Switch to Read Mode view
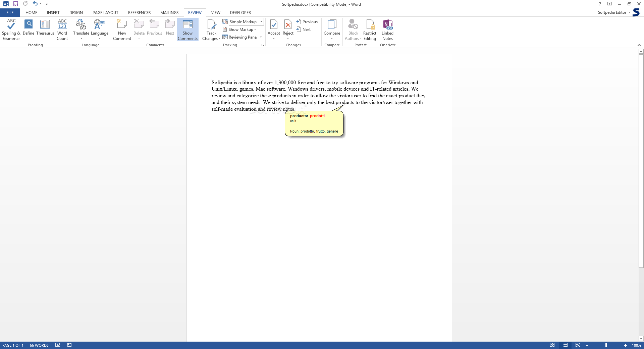Viewport: 644px width, 349px height. pyautogui.click(x=552, y=345)
